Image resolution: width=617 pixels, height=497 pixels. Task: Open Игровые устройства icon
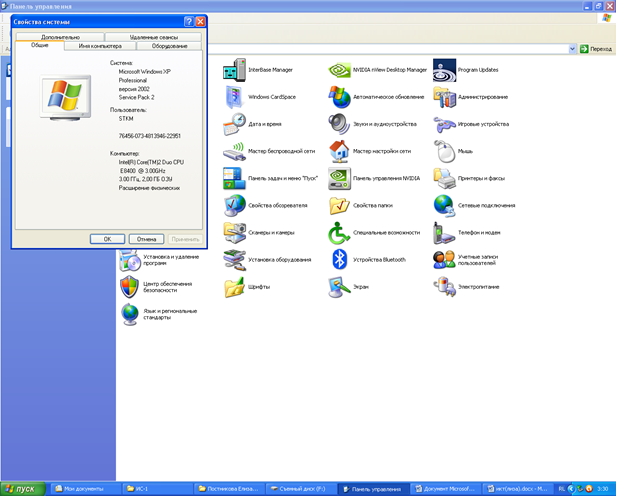coord(445,125)
